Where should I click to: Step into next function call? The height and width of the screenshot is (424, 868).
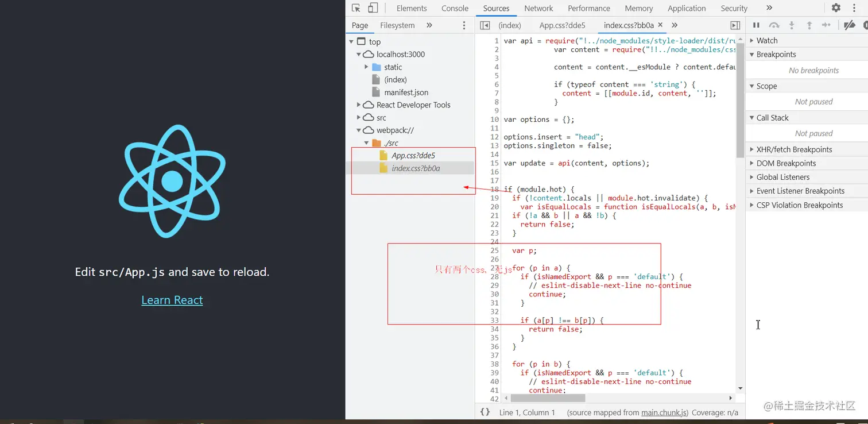(x=792, y=25)
